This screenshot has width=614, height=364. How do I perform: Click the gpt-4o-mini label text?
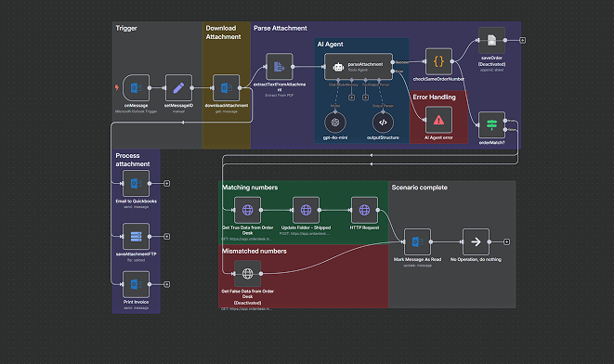click(335, 137)
